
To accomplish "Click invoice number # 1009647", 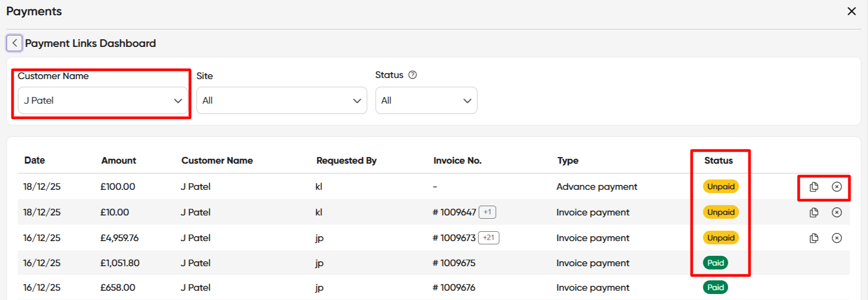I will (x=454, y=212).
